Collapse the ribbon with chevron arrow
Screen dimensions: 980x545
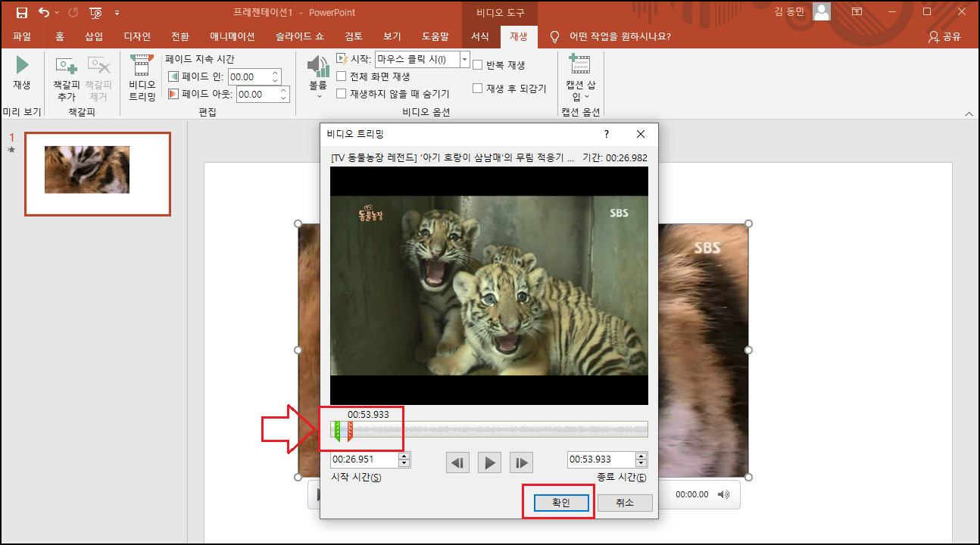(x=969, y=114)
